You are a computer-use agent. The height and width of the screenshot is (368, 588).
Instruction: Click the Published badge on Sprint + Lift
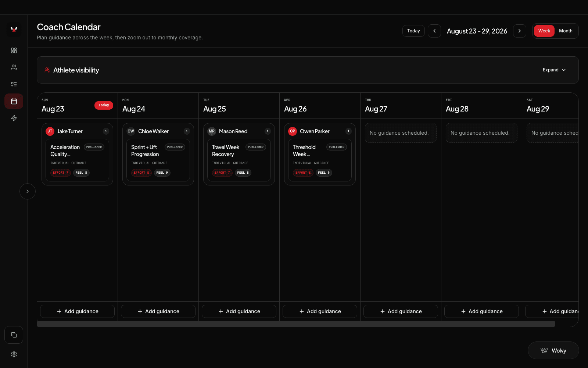pos(175,147)
